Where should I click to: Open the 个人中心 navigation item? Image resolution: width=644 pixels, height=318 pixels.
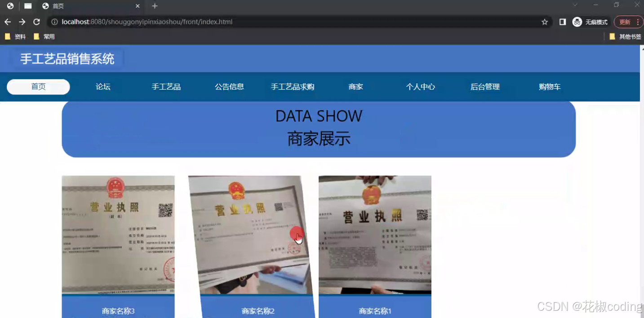click(420, 87)
